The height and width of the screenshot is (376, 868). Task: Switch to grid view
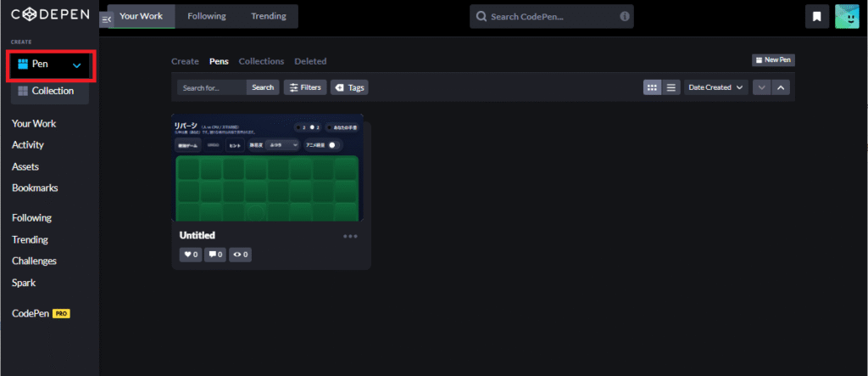click(x=652, y=87)
